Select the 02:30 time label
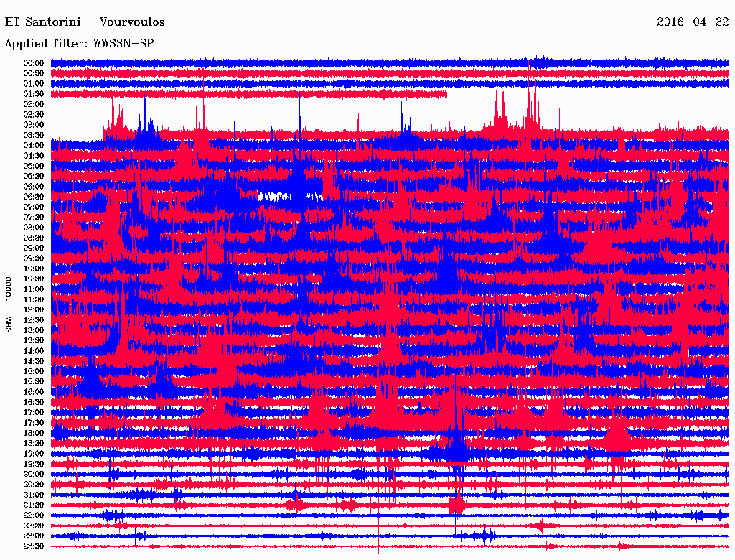The width and height of the screenshot is (735, 560). point(34,115)
